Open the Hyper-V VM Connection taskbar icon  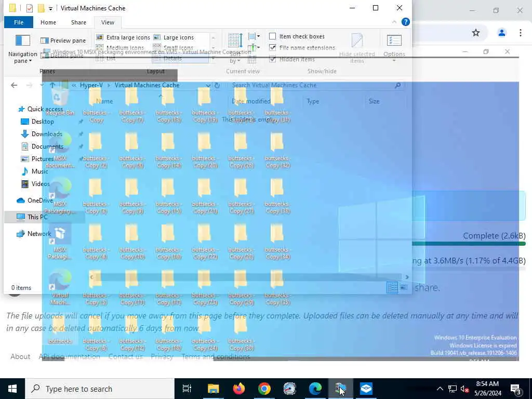pos(341,389)
